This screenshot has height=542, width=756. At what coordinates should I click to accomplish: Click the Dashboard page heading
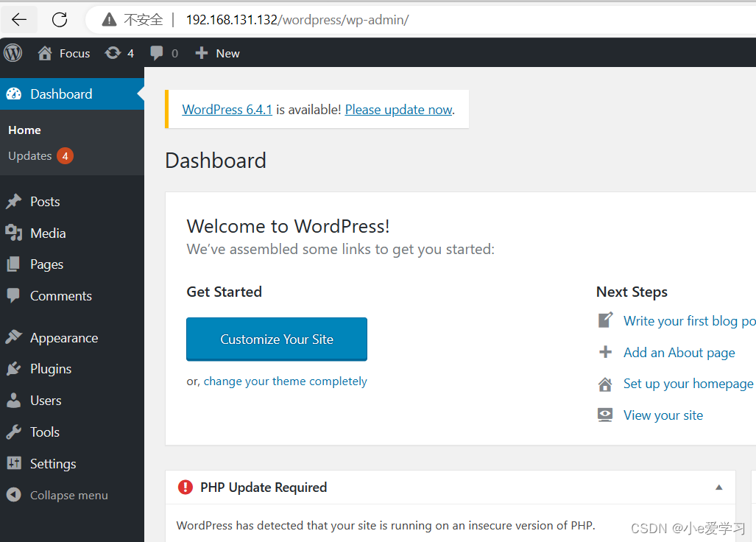tap(216, 161)
